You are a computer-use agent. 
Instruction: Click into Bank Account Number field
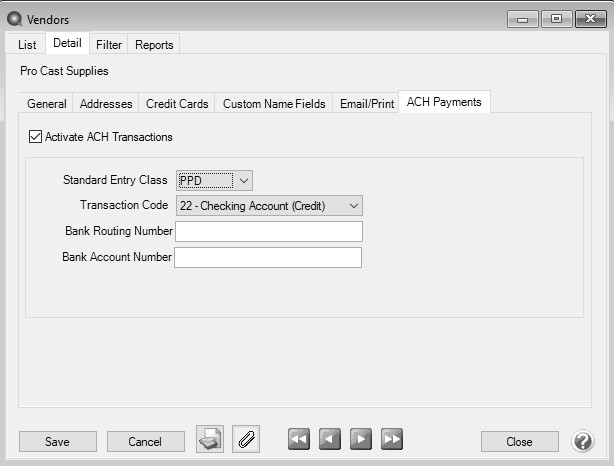(268, 257)
